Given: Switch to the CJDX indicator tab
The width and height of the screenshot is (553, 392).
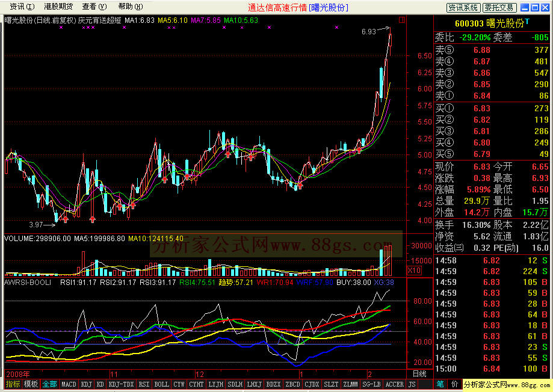Looking at the screenshot, I should click(x=312, y=384).
